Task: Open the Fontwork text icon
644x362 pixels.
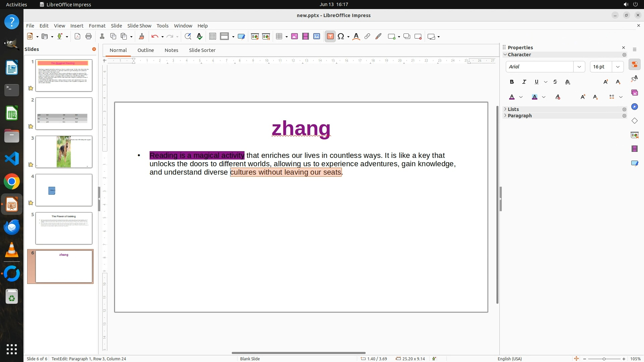Action: pos(356,37)
